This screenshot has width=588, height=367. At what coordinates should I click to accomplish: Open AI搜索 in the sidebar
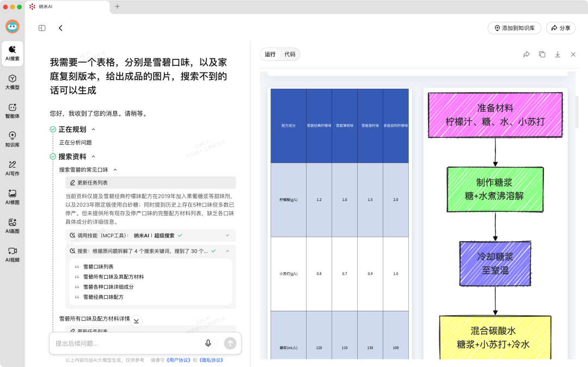pos(13,53)
